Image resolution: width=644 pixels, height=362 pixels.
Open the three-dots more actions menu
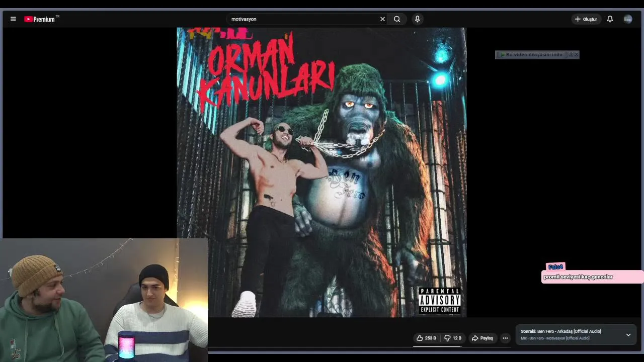click(505, 338)
